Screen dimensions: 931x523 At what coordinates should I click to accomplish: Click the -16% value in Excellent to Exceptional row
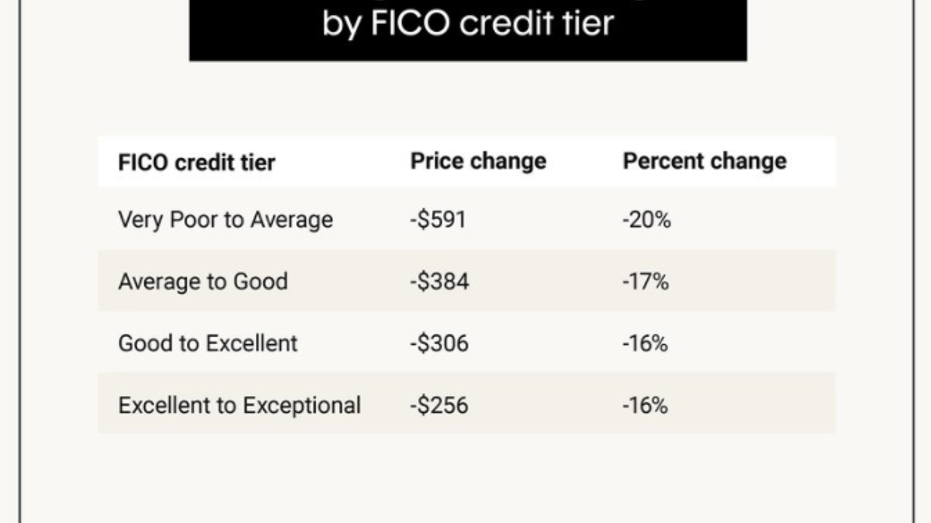pyautogui.click(x=645, y=405)
